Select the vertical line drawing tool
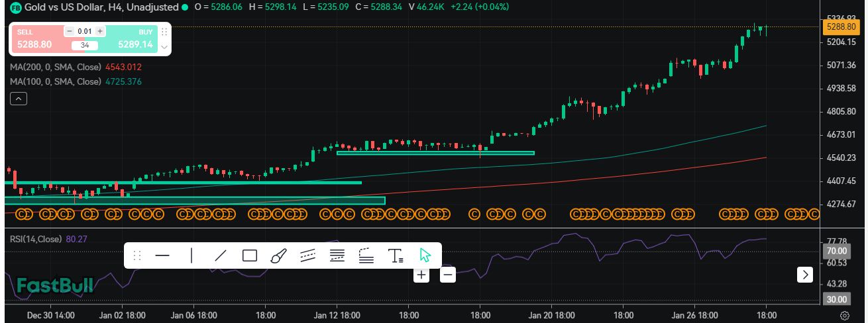Image resolution: width=868 pixels, height=323 pixels. [x=191, y=255]
